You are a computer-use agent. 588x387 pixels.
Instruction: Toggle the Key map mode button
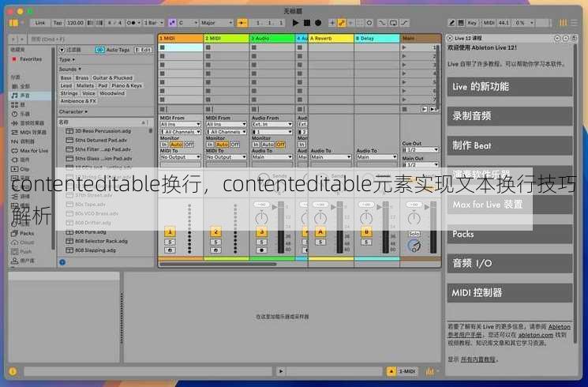[x=472, y=23]
